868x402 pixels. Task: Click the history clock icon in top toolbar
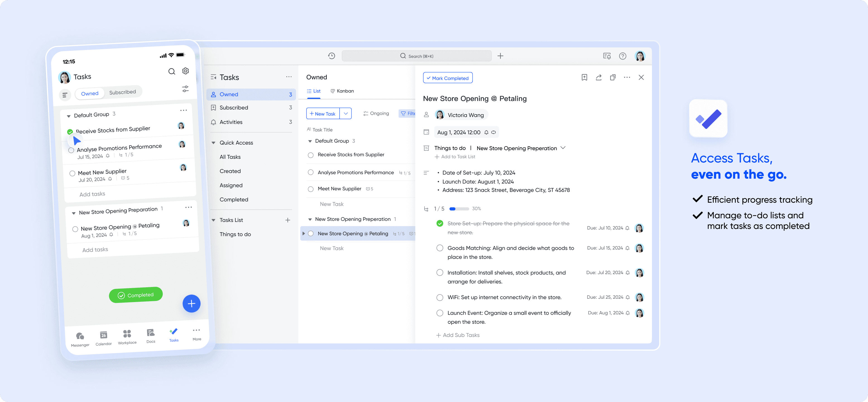332,56
